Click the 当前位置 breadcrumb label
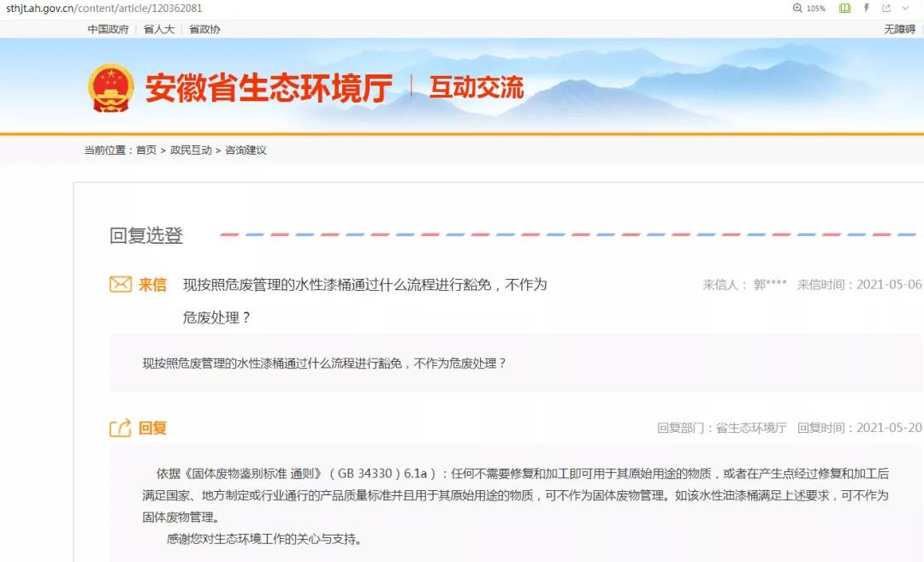924x562 pixels. point(108,151)
